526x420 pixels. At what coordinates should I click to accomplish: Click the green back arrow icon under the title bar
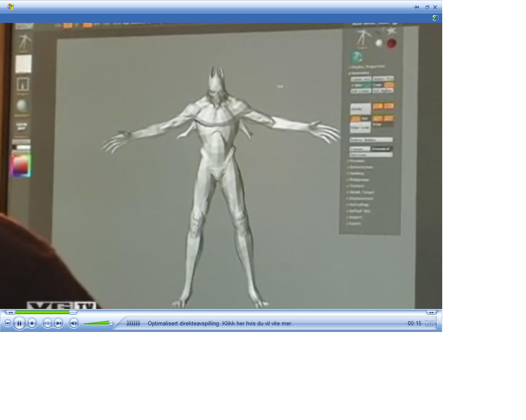435,18
